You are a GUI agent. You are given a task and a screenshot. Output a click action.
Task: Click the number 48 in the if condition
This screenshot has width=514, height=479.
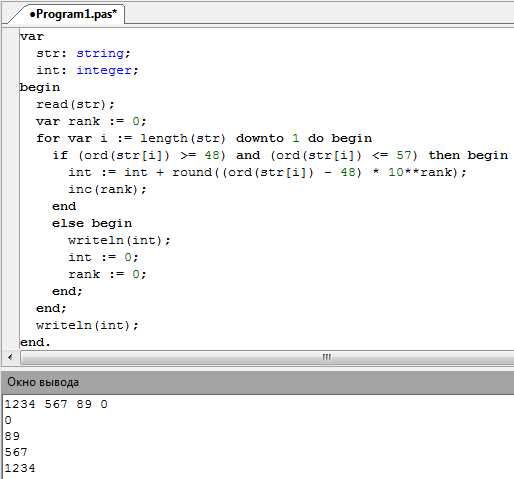tap(212, 155)
